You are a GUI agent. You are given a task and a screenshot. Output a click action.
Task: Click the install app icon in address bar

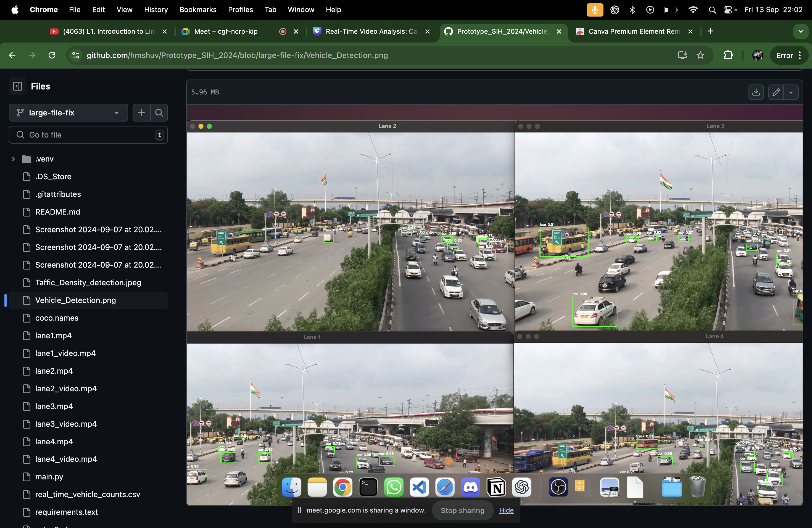click(x=682, y=55)
